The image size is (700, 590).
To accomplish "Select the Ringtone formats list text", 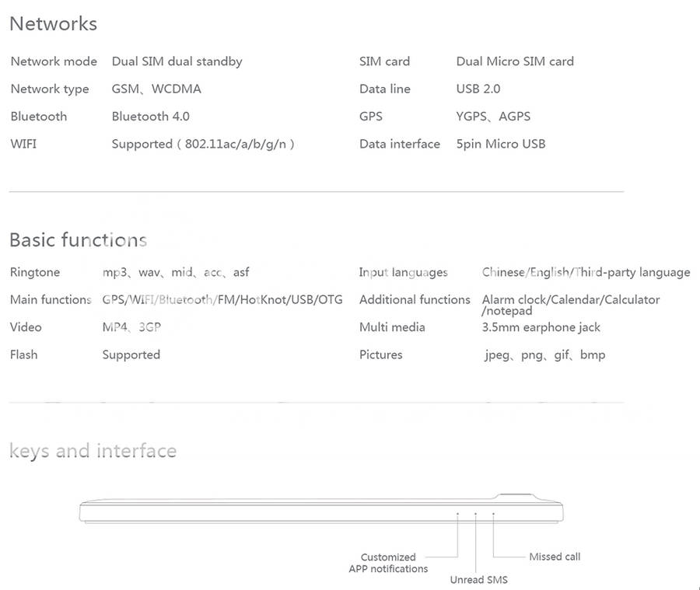I will tap(176, 272).
